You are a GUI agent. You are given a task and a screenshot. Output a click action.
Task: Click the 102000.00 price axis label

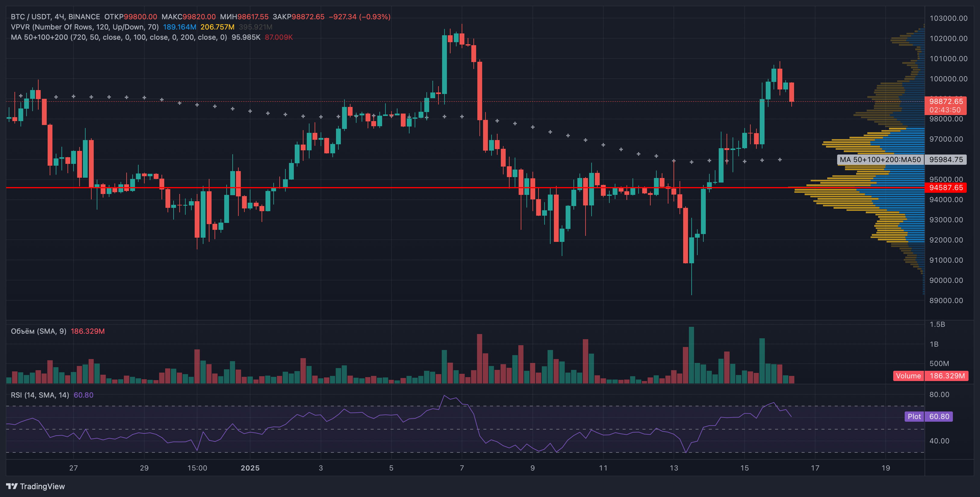coord(948,39)
